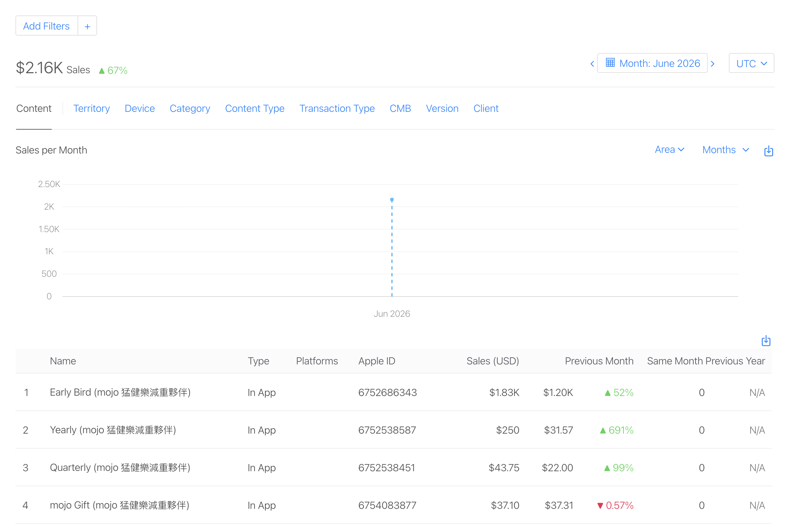The height and width of the screenshot is (532, 796).
Task: Open the Version tab
Action: pyautogui.click(x=442, y=108)
